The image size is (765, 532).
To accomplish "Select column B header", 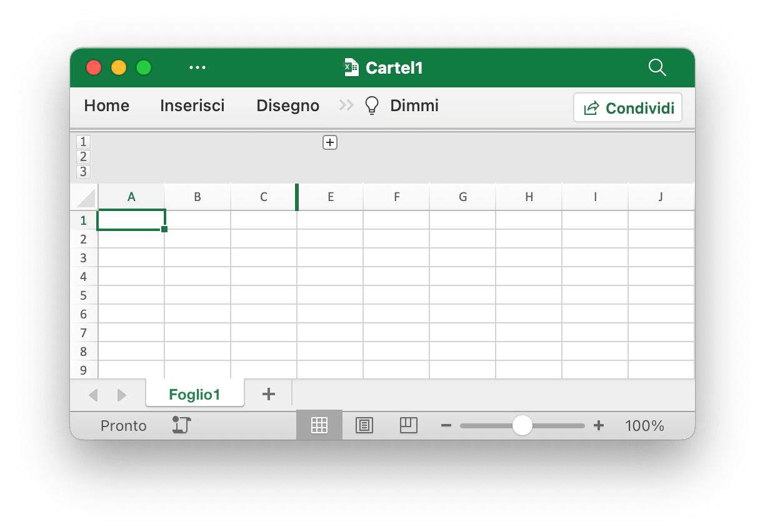I will [197, 197].
